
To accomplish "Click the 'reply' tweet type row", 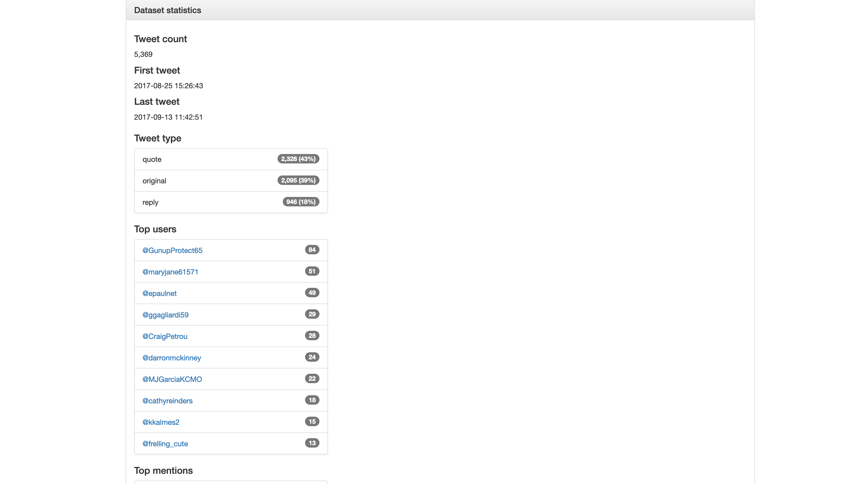I will click(x=231, y=202).
